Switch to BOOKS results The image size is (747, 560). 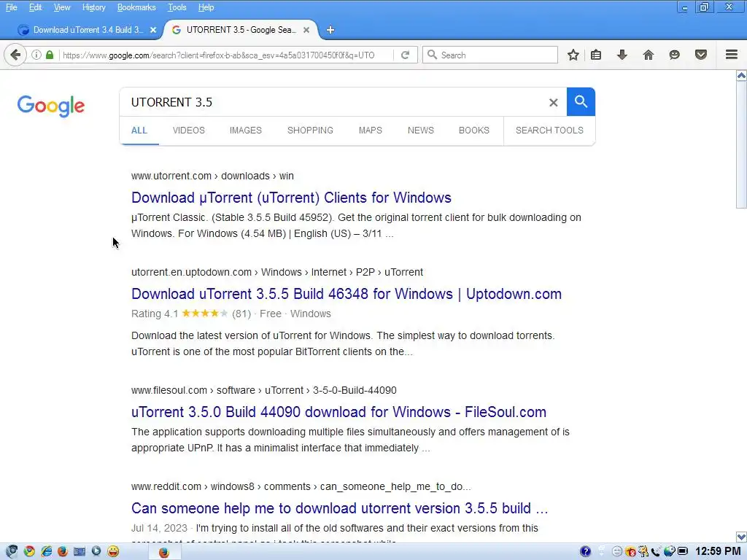pyautogui.click(x=474, y=131)
